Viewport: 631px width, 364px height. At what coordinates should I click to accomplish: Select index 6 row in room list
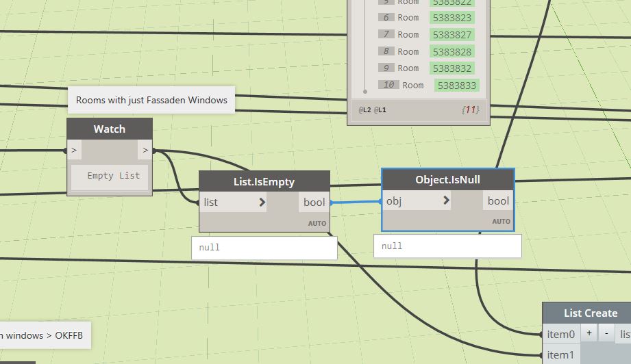click(427, 18)
